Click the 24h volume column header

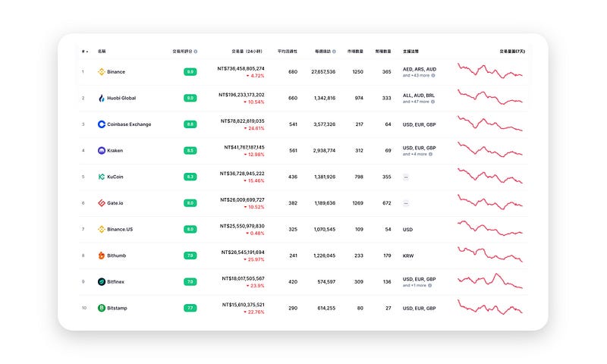coord(247,52)
